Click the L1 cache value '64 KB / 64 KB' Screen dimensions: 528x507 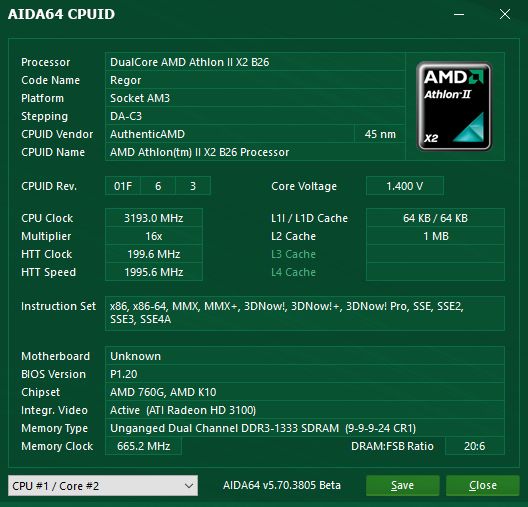coord(435,218)
